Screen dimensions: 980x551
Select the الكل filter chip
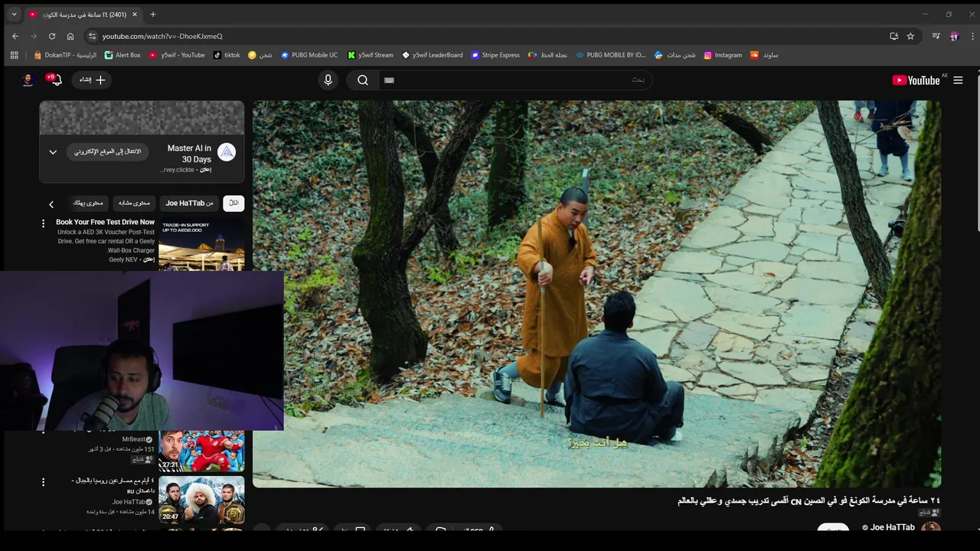pyautogui.click(x=234, y=204)
